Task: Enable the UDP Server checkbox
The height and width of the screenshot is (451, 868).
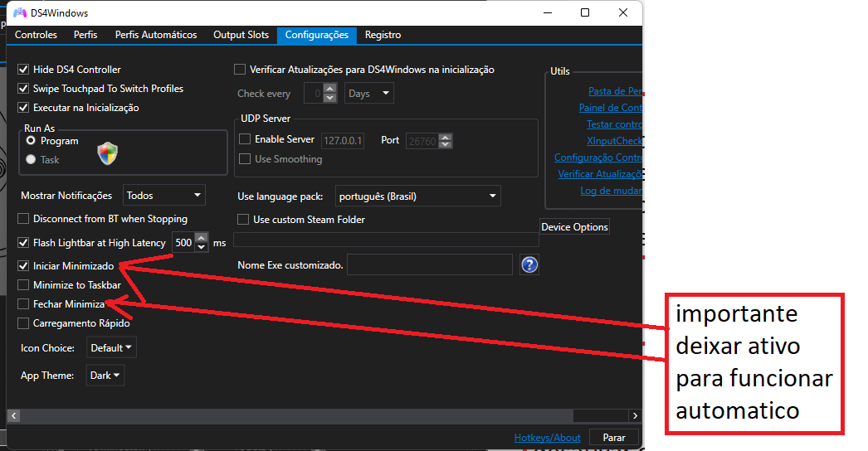Action: [245, 139]
